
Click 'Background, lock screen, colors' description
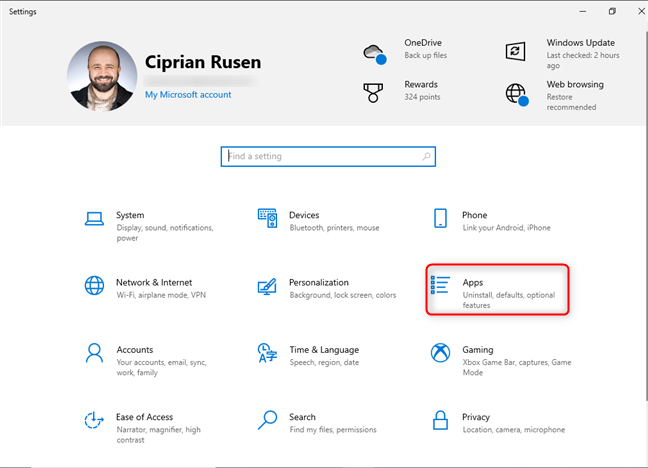point(343,295)
